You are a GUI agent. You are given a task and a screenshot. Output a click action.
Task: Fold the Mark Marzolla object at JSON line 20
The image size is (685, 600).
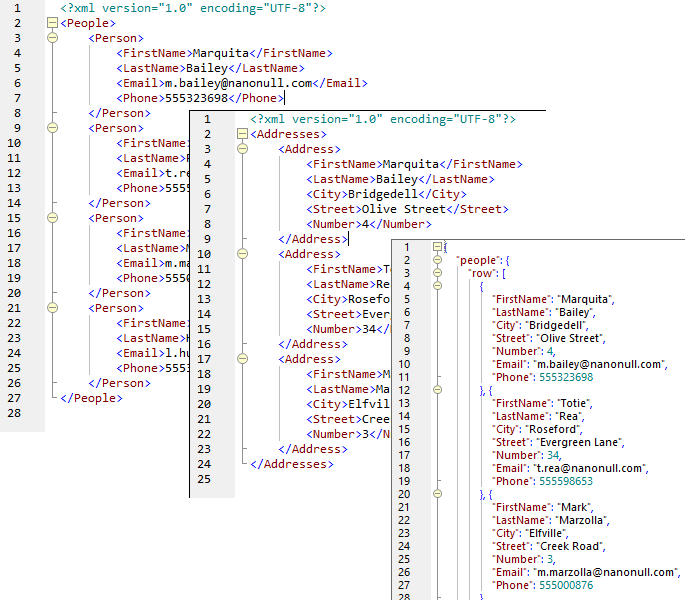[x=438, y=494]
